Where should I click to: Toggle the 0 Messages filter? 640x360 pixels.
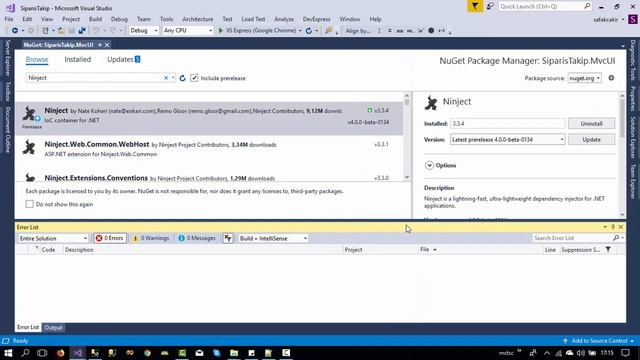click(x=197, y=238)
